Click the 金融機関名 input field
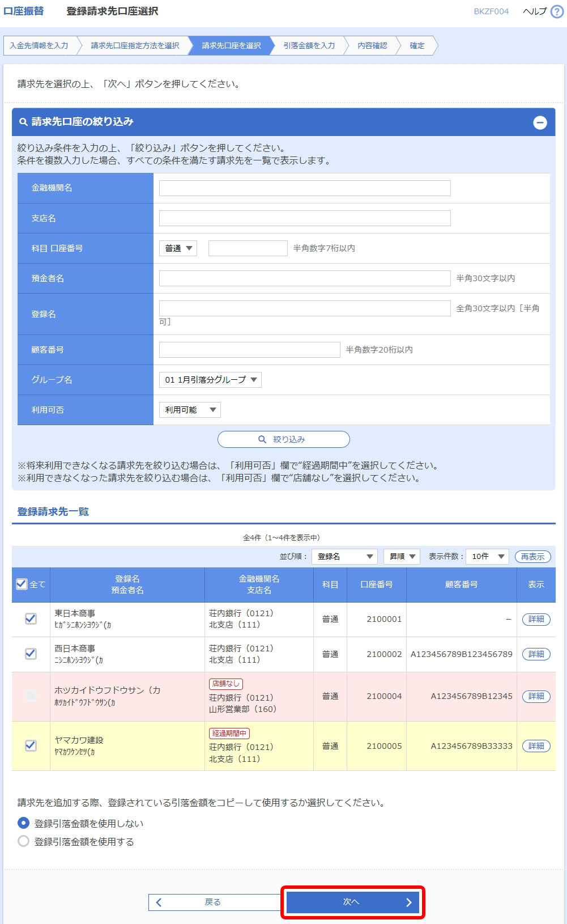This screenshot has width=567, height=924. pos(305,188)
